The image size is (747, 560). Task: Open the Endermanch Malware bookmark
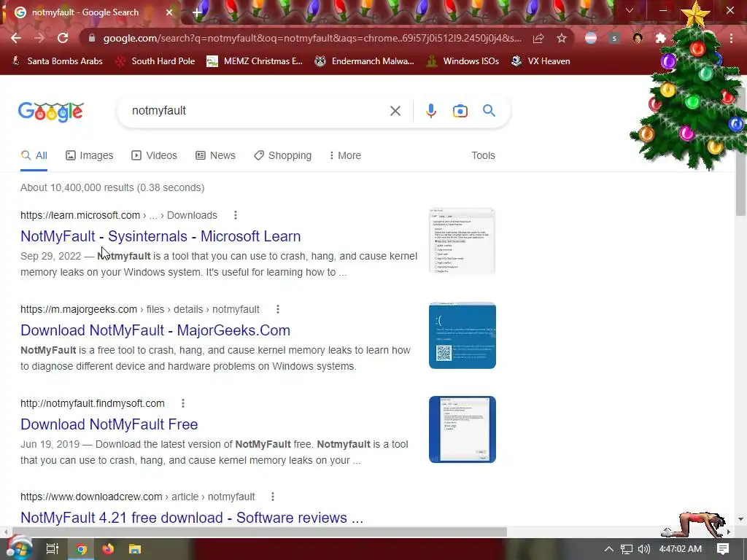(365, 61)
